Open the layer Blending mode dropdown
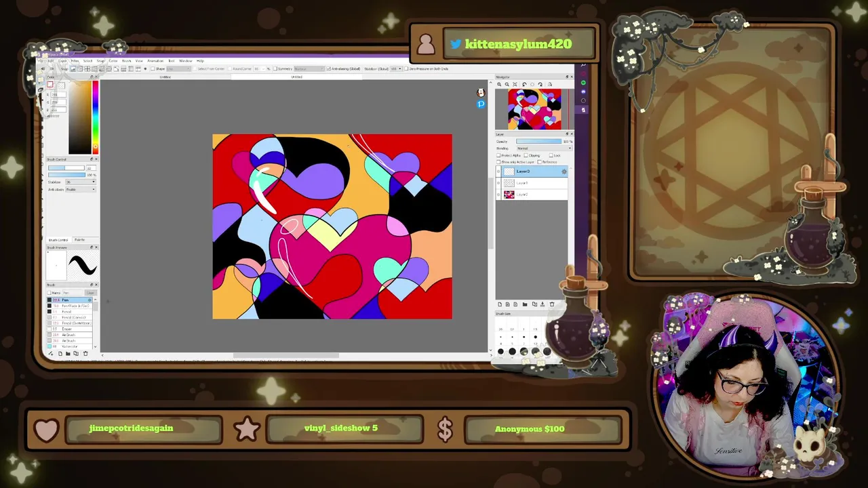Screen dimensions: 868x488 point(544,148)
